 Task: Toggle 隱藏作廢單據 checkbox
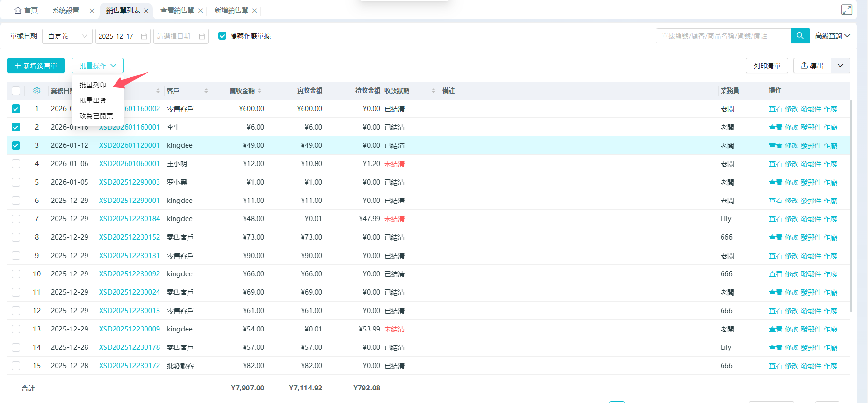222,36
